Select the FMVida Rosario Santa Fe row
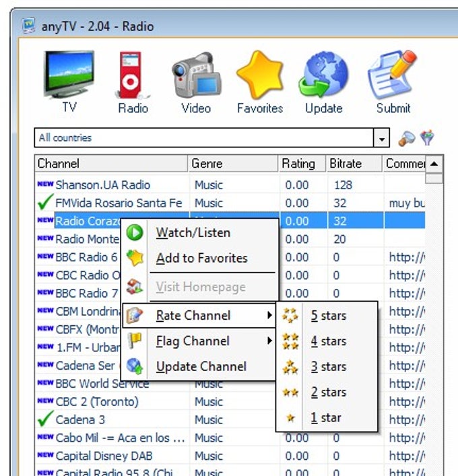The image size is (458, 476). (230, 203)
